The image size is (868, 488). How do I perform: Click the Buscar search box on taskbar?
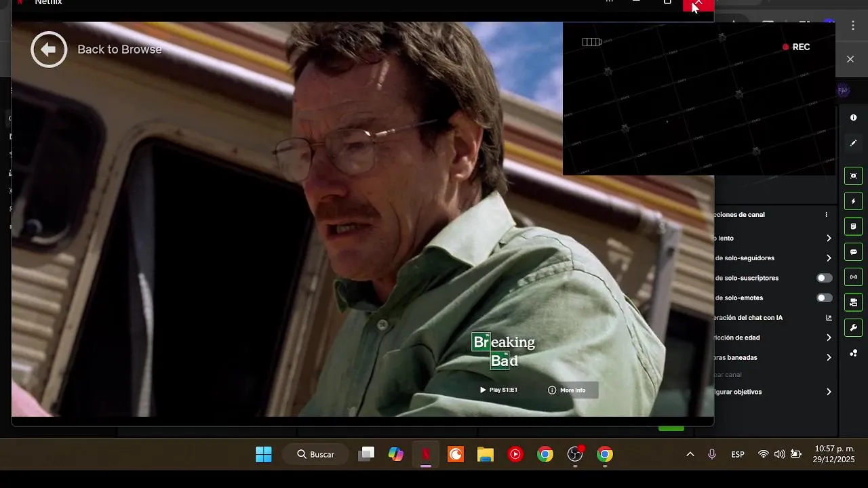(x=317, y=454)
